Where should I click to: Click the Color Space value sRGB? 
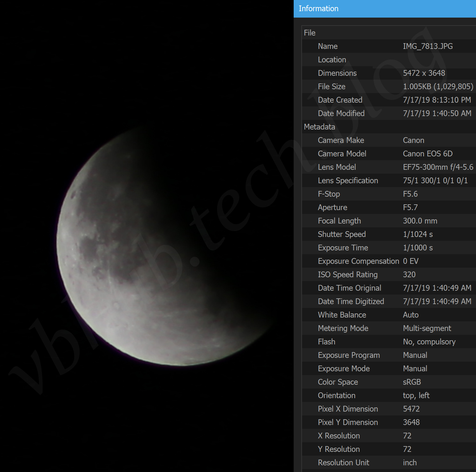pyautogui.click(x=412, y=382)
